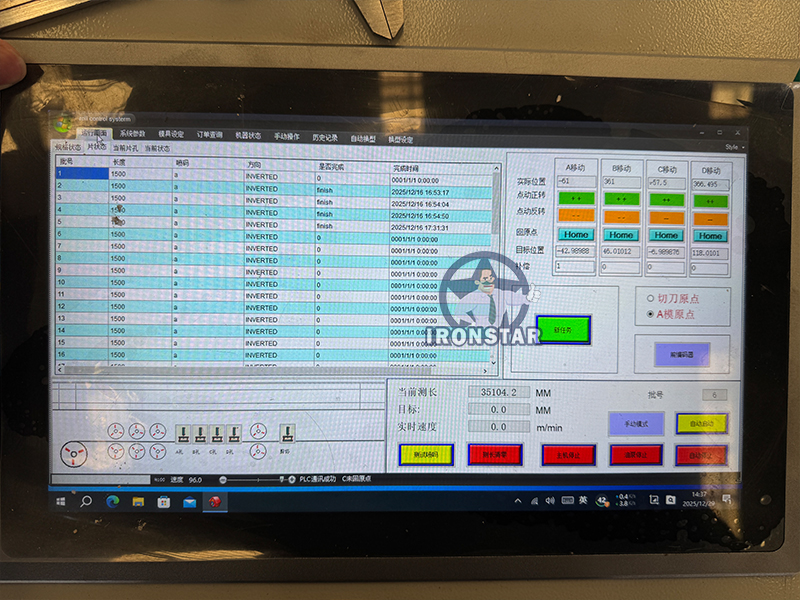The height and width of the screenshot is (600, 800).
Task: Open the Style dropdown at top right
Action: pyautogui.click(x=731, y=146)
